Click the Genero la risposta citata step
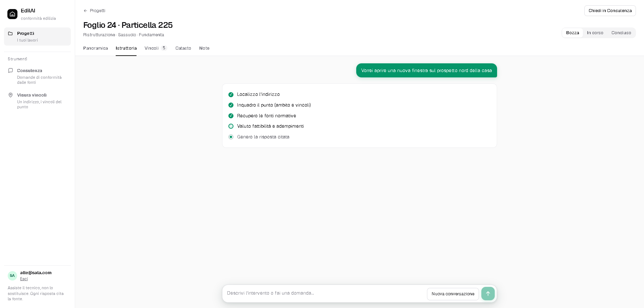Image resolution: width=644 pixels, height=308 pixels. point(263,137)
